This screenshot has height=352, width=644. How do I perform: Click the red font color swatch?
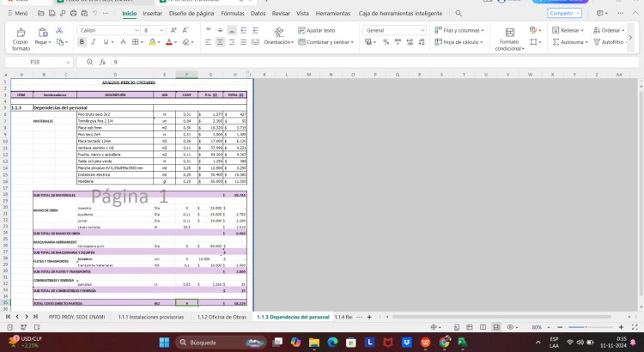coord(169,42)
